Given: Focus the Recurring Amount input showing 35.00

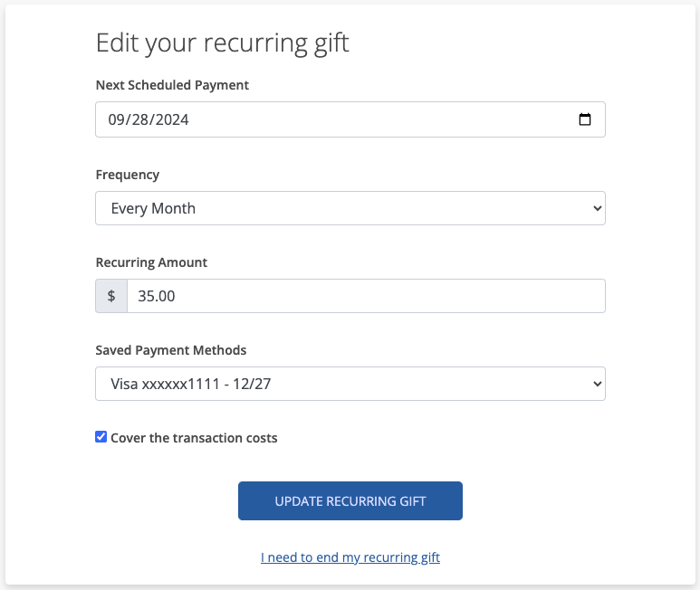Looking at the screenshot, I should [x=366, y=296].
